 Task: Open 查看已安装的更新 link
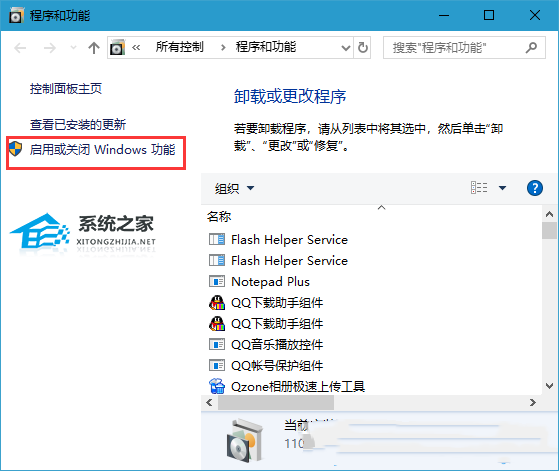click(x=78, y=124)
